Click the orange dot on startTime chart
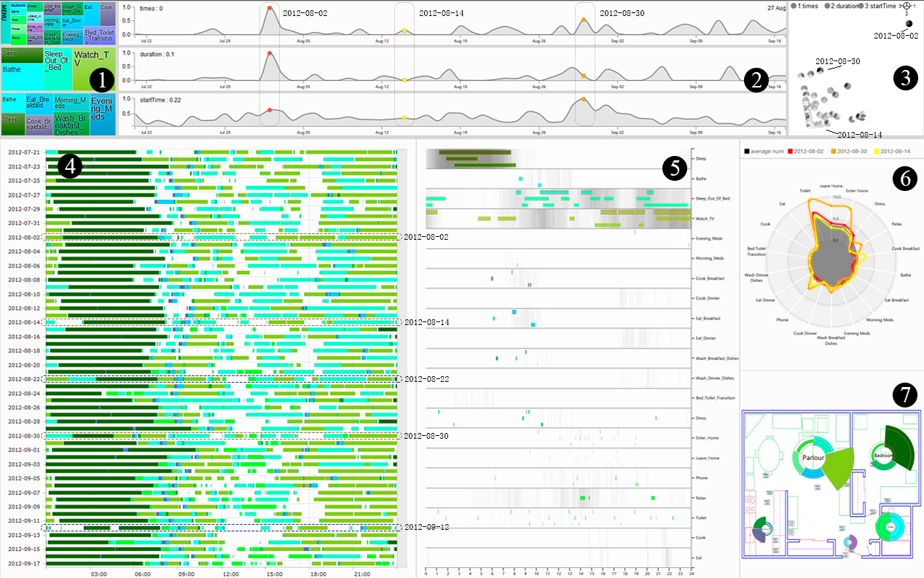Image resolution: width=924 pixels, height=578 pixels. [584, 99]
